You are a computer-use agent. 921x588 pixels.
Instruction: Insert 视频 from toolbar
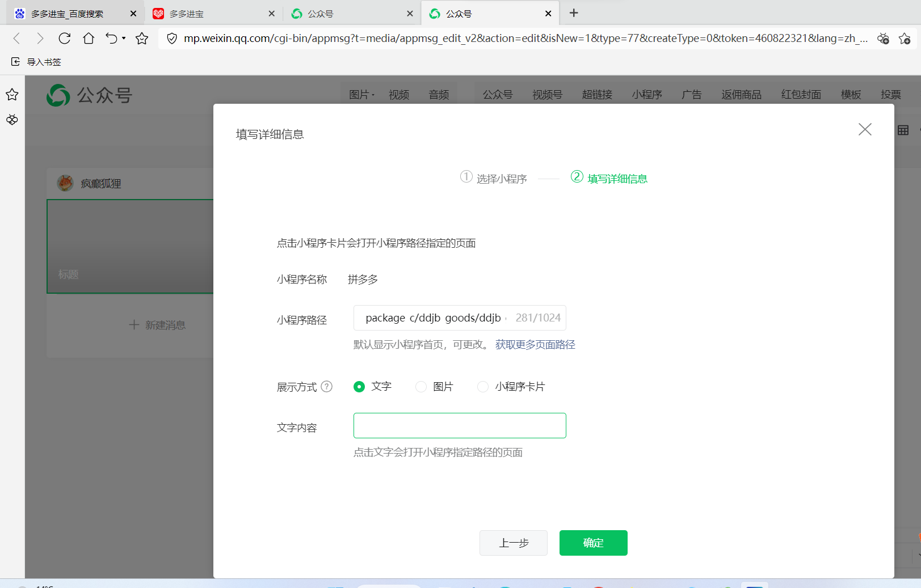[399, 95]
